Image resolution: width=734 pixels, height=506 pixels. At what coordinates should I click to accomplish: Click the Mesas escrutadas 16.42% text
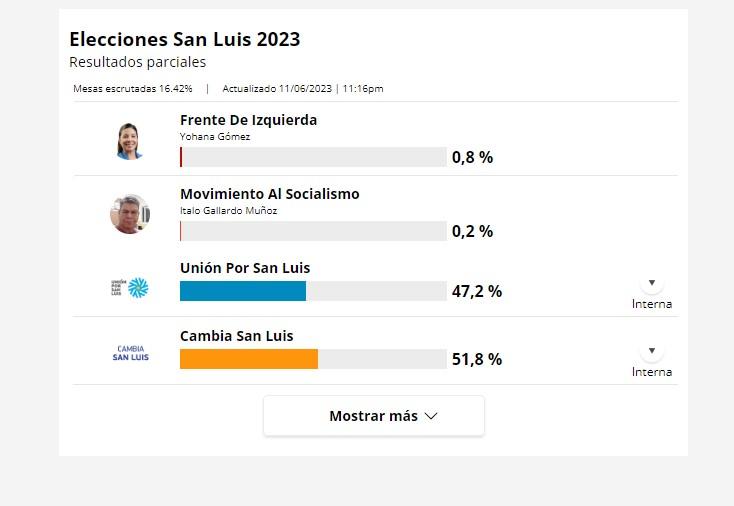[133, 89]
